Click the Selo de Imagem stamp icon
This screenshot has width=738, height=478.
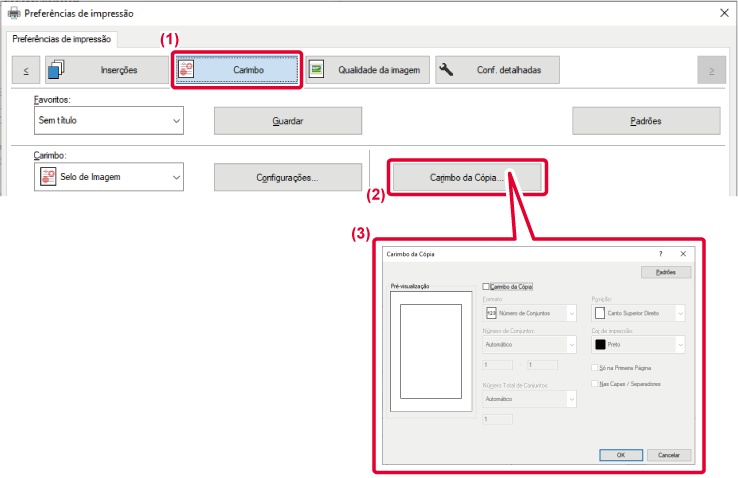[48, 178]
